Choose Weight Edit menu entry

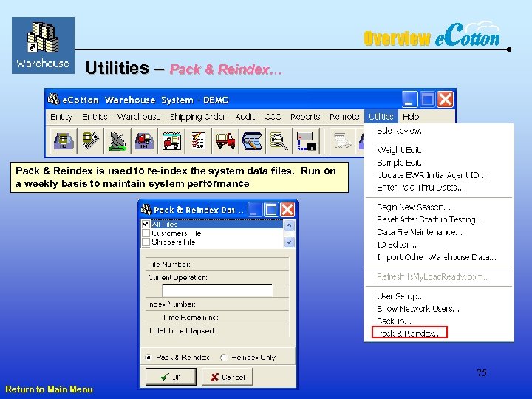pyautogui.click(x=400, y=149)
